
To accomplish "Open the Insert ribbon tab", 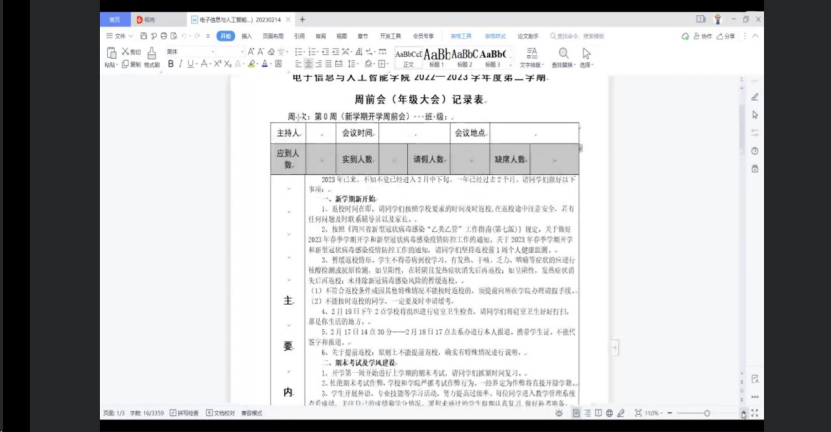I will [x=247, y=36].
